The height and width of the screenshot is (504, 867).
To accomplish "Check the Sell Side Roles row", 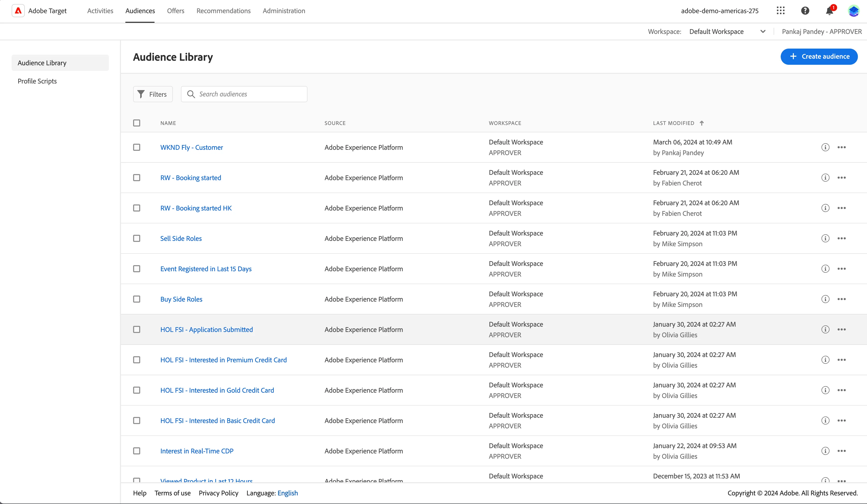I will (137, 238).
